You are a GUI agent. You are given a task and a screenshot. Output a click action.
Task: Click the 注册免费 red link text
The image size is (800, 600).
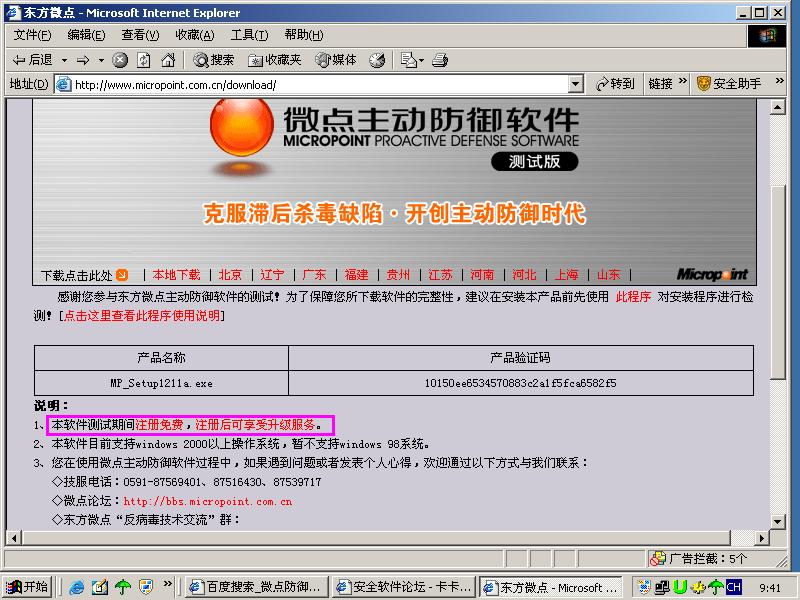point(160,425)
